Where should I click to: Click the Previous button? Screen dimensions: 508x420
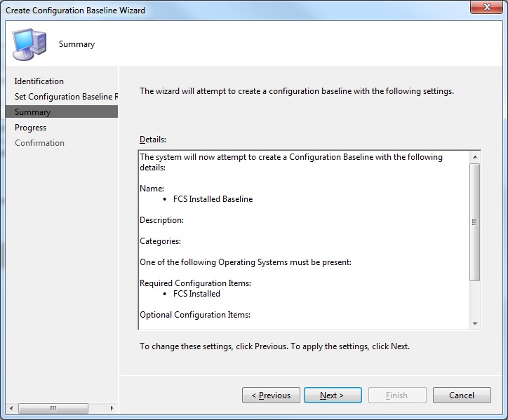pos(271,395)
